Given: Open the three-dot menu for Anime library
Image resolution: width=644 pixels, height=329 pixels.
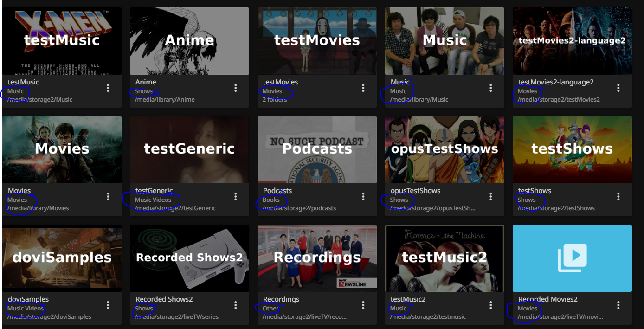Looking at the screenshot, I should (236, 88).
